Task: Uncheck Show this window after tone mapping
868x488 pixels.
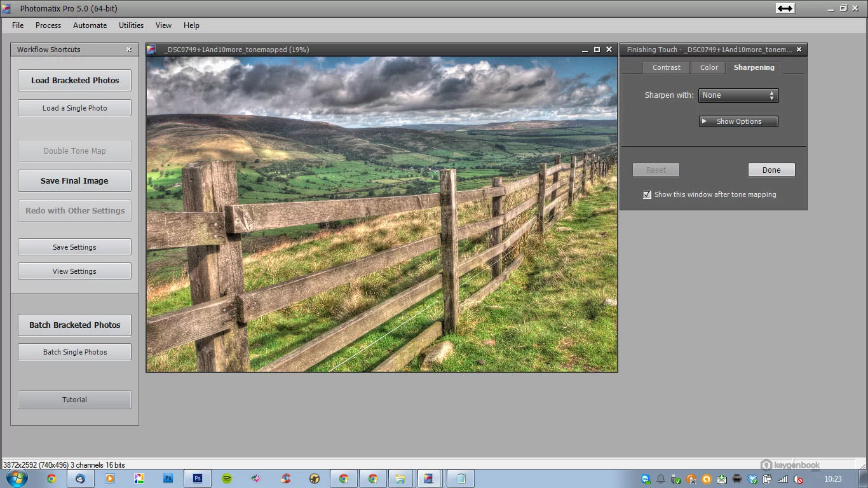Action: click(647, 195)
